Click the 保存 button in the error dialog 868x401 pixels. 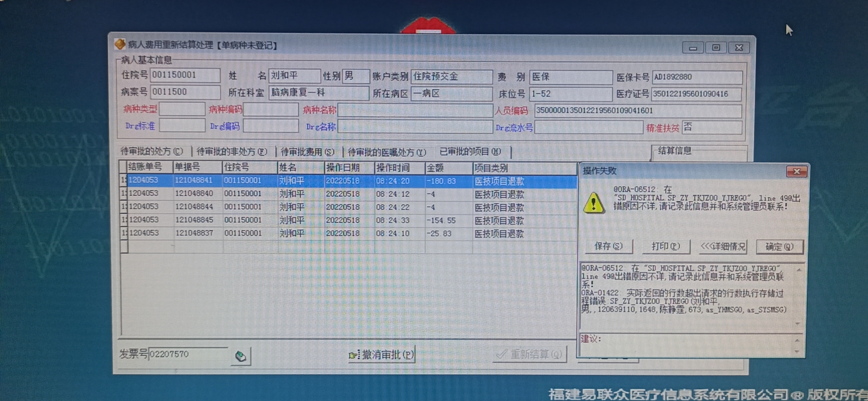tap(609, 246)
